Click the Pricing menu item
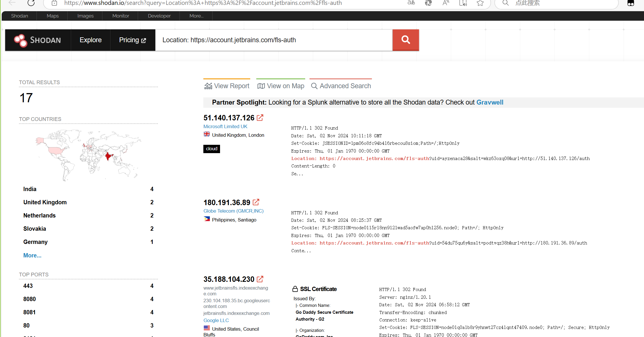This screenshot has height=337, width=644. click(133, 40)
